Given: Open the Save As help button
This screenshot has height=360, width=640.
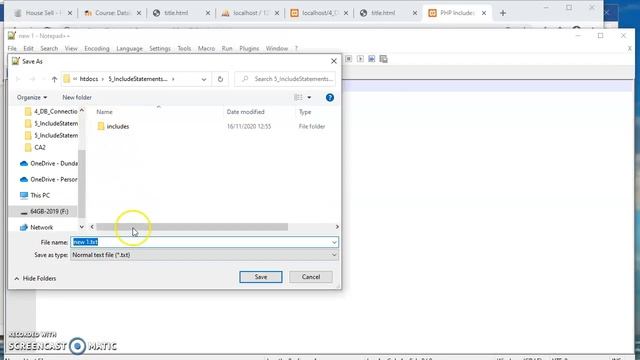Looking at the screenshot, I should coord(330,98).
